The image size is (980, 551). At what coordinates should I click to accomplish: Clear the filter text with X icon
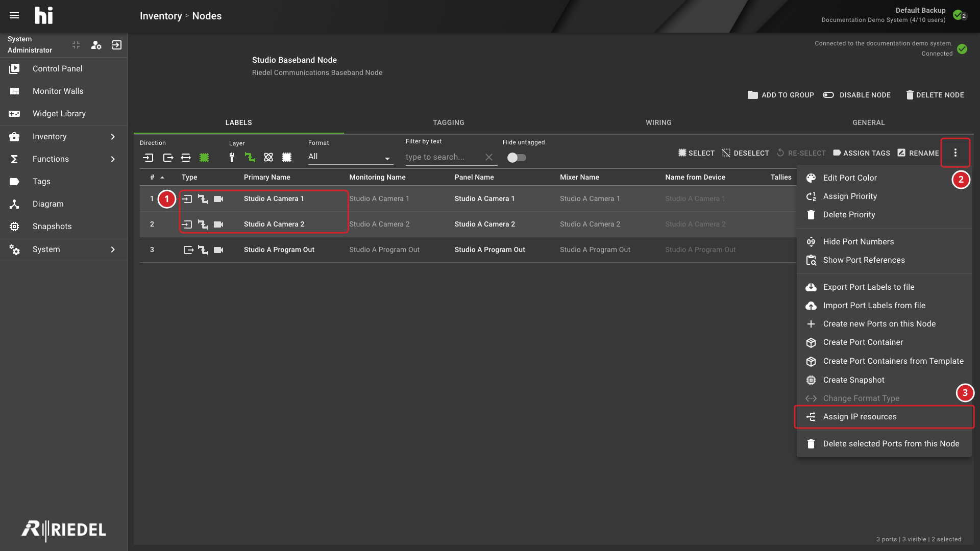point(489,157)
